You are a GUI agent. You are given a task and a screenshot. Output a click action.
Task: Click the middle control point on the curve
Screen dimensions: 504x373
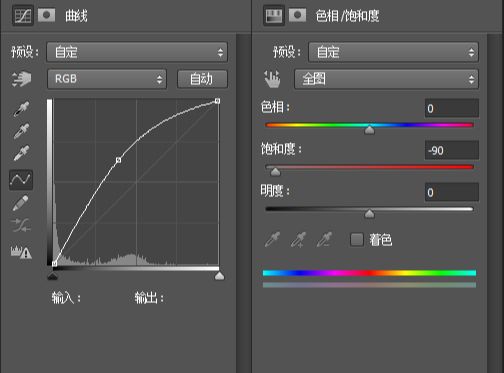118,160
